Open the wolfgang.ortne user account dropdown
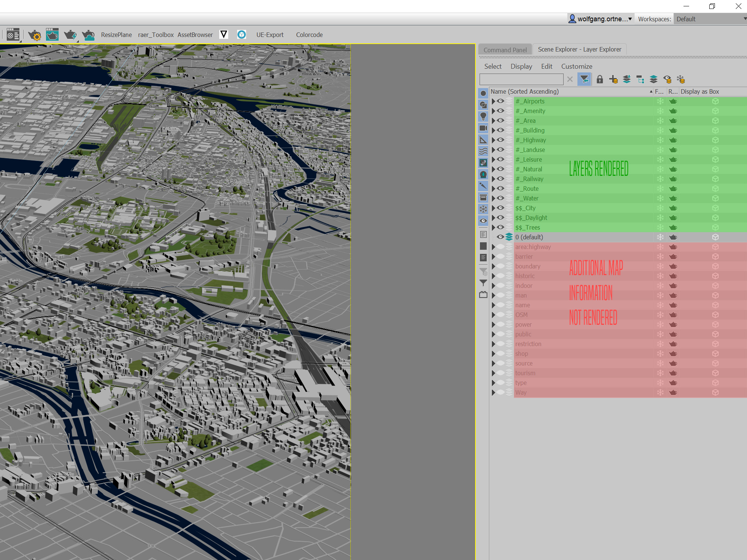The width and height of the screenshot is (747, 560). click(x=600, y=19)
